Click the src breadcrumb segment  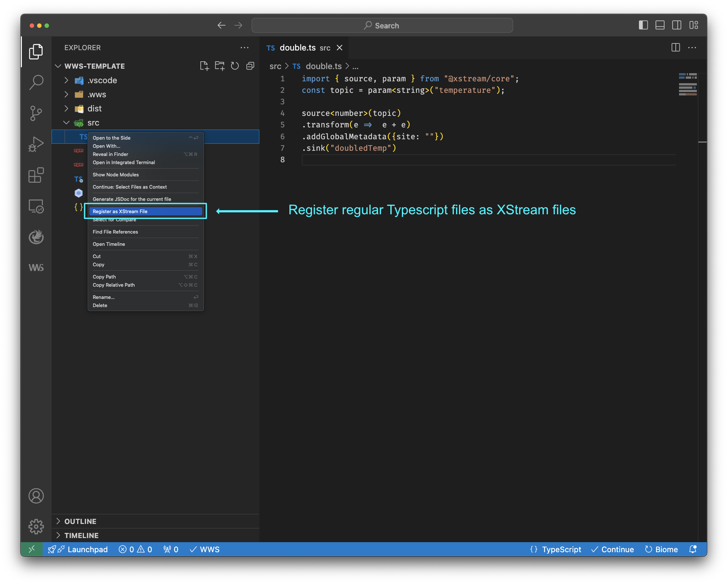click(275, 66)
